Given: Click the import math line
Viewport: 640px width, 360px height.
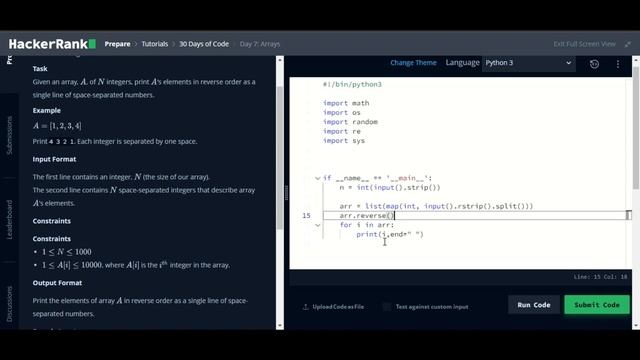Looking at the screenshot, I should [x=346, y=103].
